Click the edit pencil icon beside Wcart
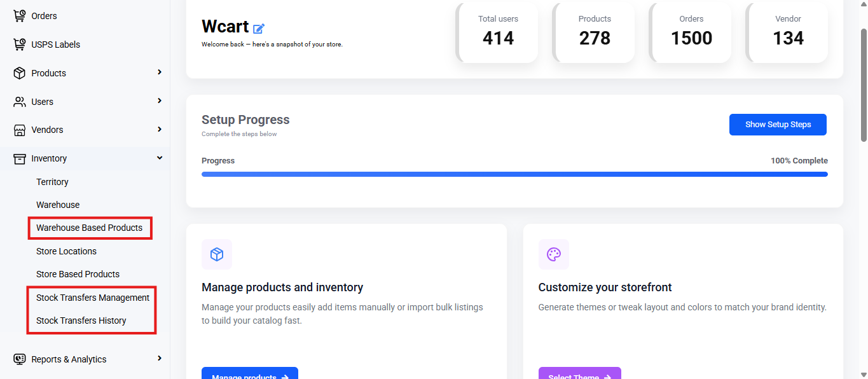 tap(259, 28)
